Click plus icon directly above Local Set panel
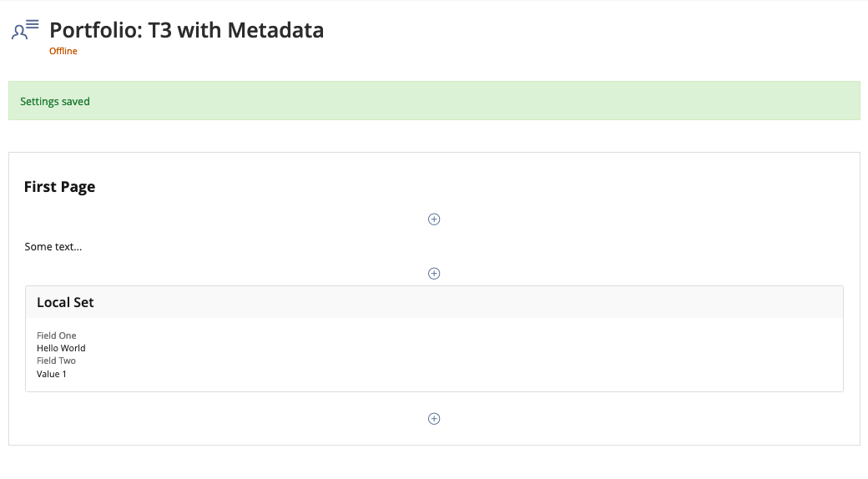The width and height of the screenshot is (868, 479). [x=434, y=274]
